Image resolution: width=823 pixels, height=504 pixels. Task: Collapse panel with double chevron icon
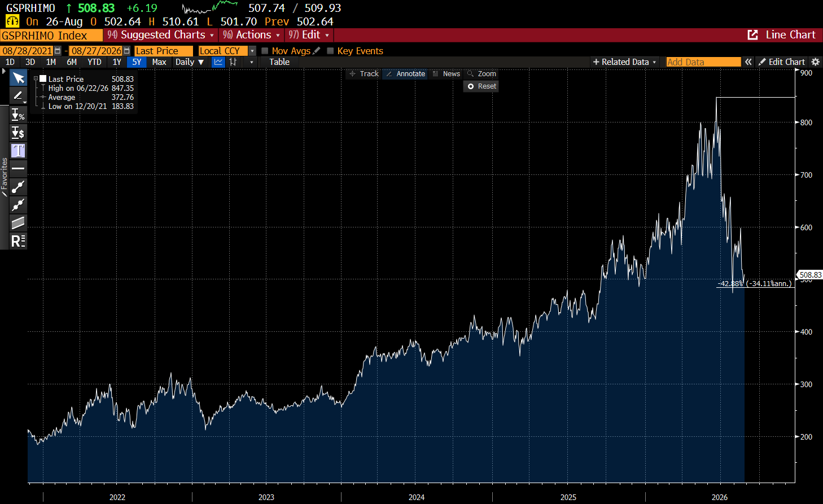(748, 62)
